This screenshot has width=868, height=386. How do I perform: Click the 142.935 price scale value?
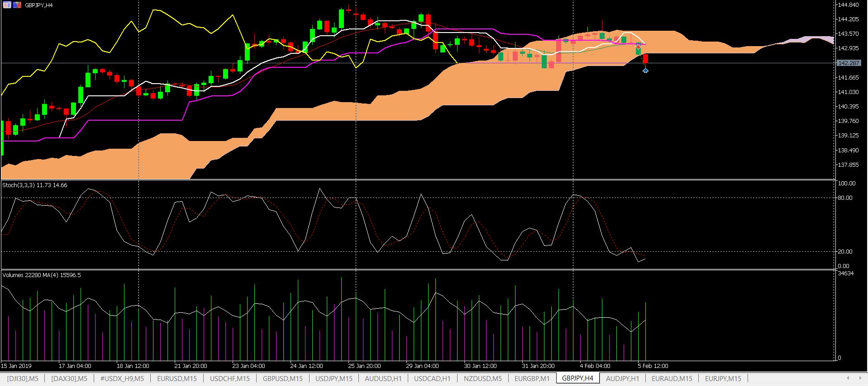click(x=848, y=48)
